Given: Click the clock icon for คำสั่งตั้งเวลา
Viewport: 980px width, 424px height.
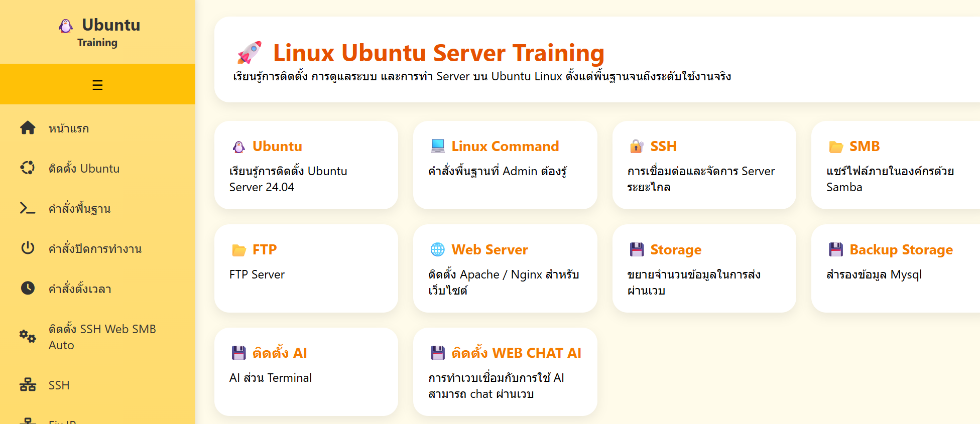Looking at the screenshot, I should (x=28, y=289).
